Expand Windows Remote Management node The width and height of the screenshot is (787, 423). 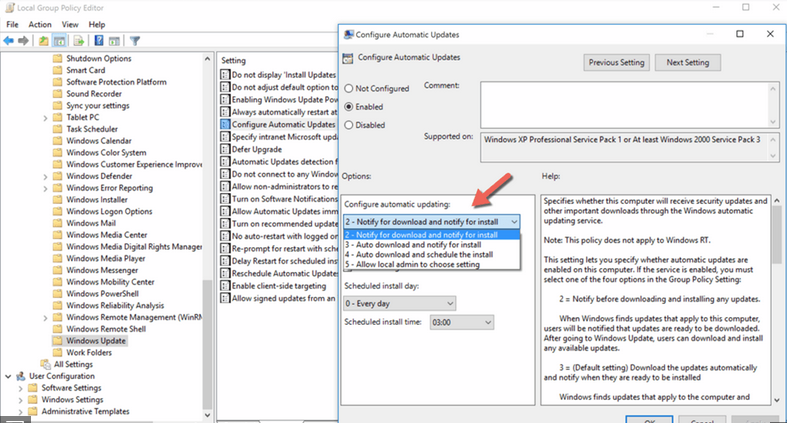45,318
